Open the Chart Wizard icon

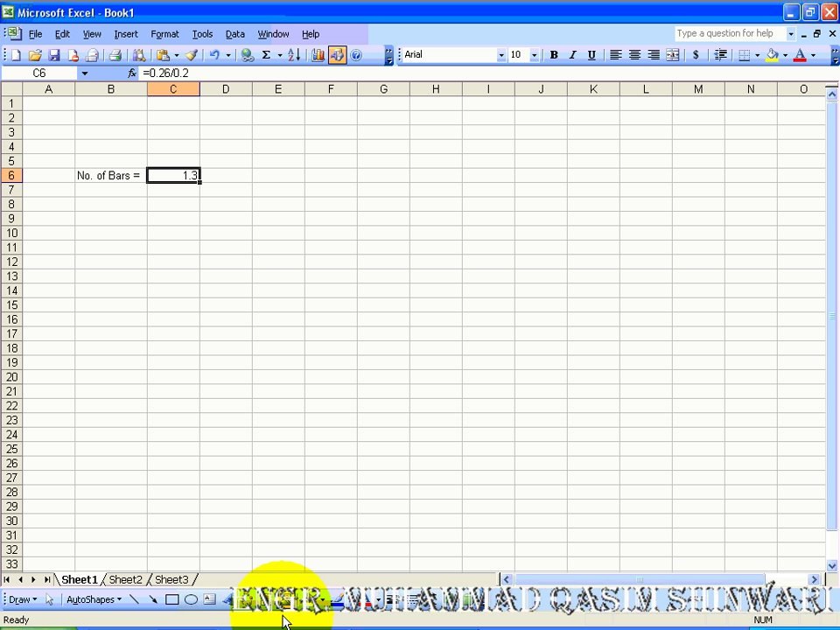318,54
